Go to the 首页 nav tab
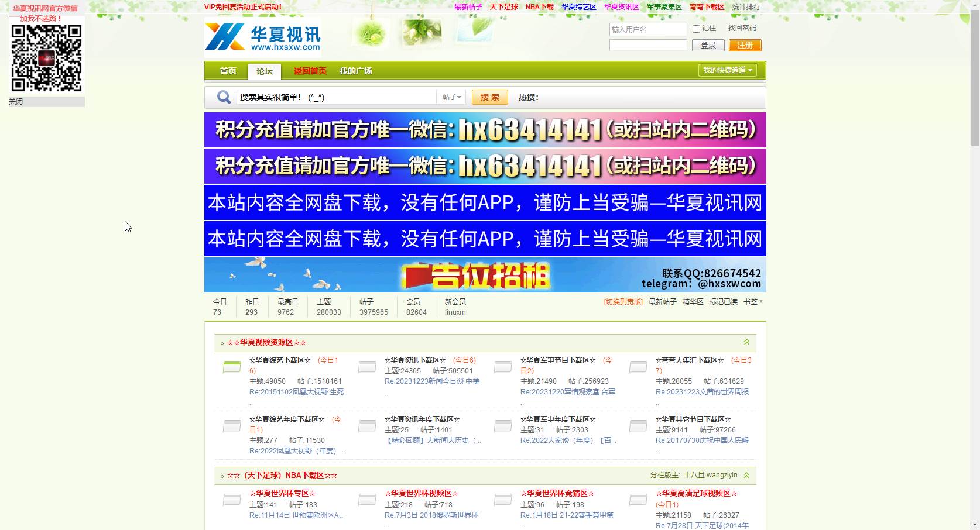This screenshot has height=530, width=980. pyautogui.click(x=228, y=71)
